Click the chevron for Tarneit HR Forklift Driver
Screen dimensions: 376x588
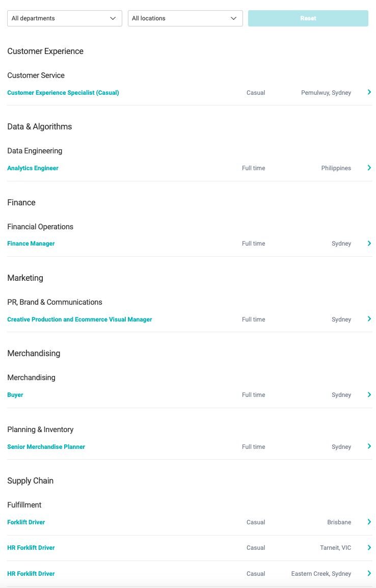[x=369, y=548]
